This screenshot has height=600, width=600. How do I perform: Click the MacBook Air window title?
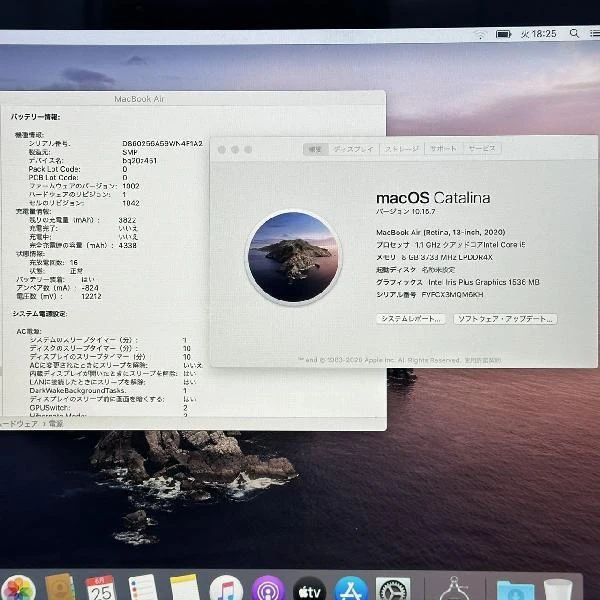139,99
